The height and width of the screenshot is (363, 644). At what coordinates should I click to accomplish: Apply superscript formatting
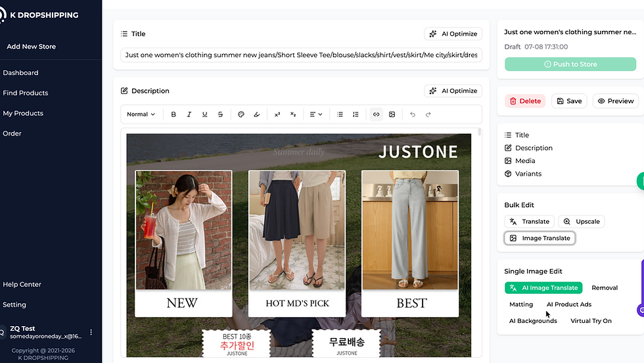tap(277, 114)
